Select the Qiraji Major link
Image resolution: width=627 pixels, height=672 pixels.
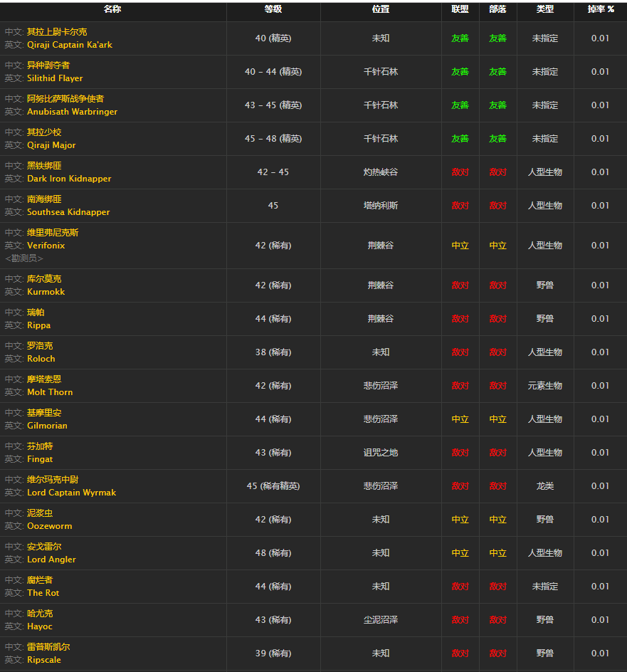pos(51,145)
